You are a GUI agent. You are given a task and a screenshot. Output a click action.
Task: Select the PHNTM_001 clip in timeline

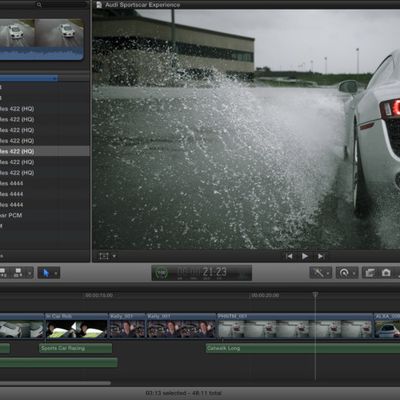pos(295,326)
